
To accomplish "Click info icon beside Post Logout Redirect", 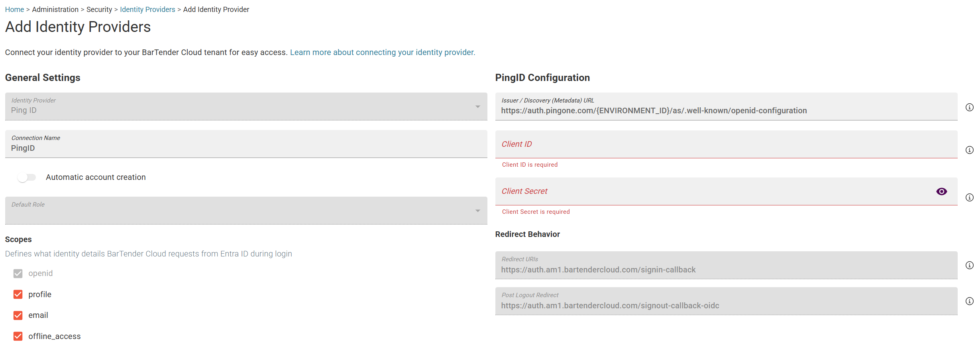I will coord(969,301).
